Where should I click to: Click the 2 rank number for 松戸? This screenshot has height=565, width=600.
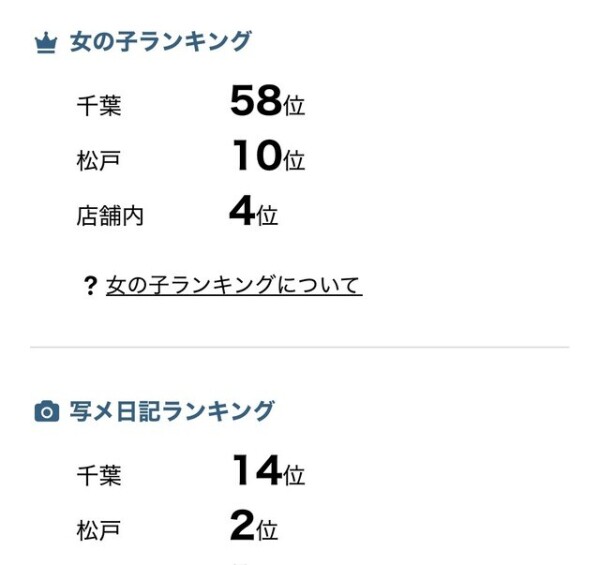pyautogui.click(x=242, y=526)
